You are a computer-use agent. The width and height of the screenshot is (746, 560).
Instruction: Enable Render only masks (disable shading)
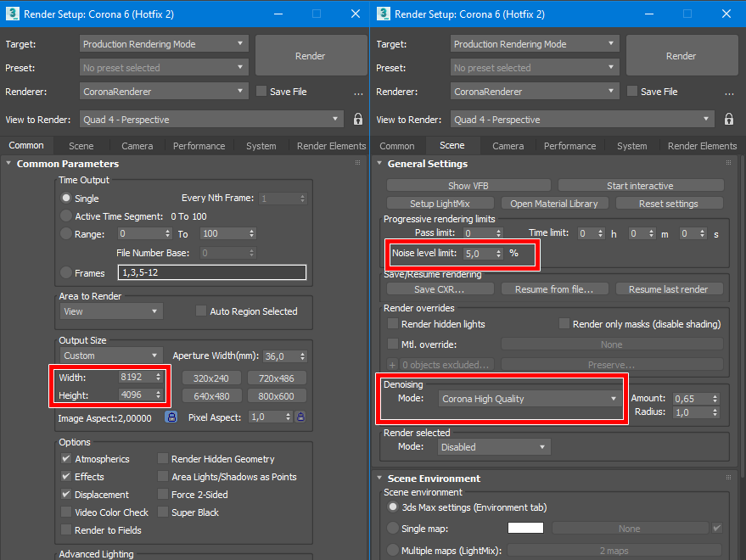coord(564,324)
